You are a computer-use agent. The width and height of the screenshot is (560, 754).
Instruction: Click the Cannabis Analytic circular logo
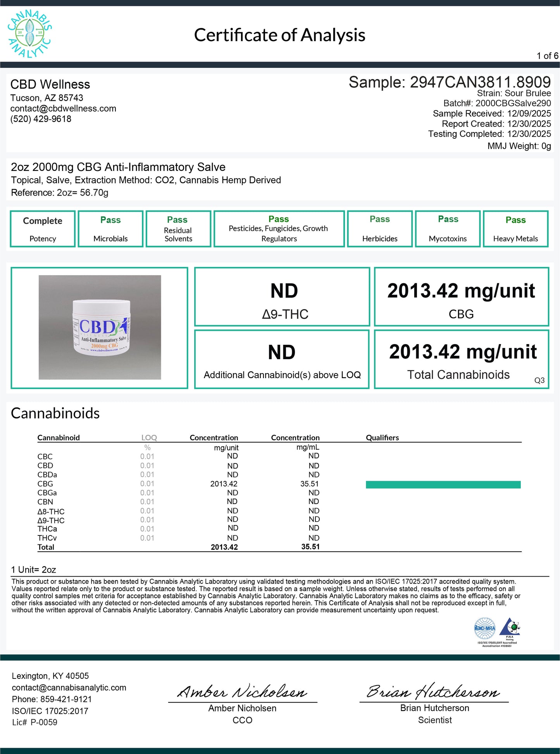pos(29,34)
